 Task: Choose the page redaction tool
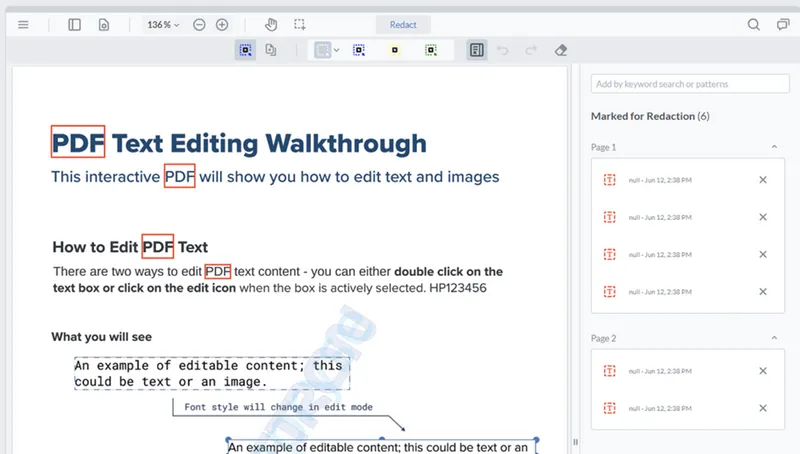point(271,50)
